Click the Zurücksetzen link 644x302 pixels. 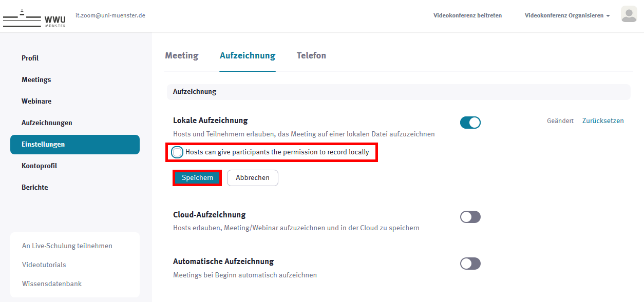pos(603,121)
